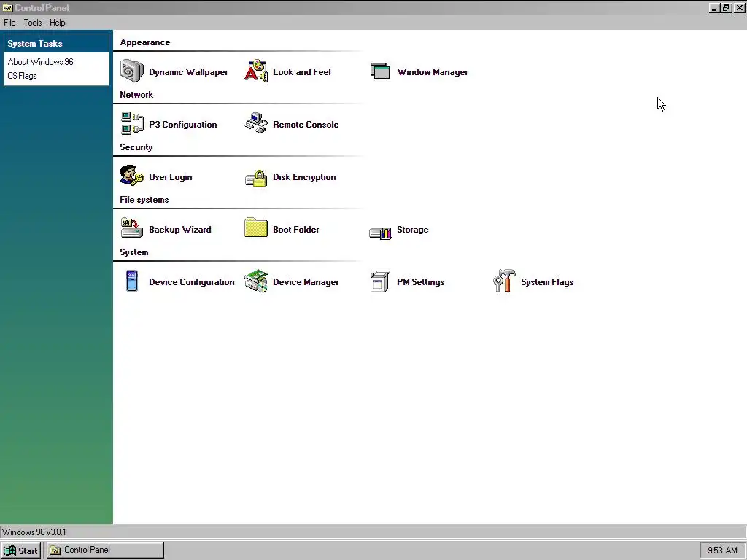This screenshot has height=560, width=747.
Task: Click the P3 Configuration label
Action: [x=183, y=124]
